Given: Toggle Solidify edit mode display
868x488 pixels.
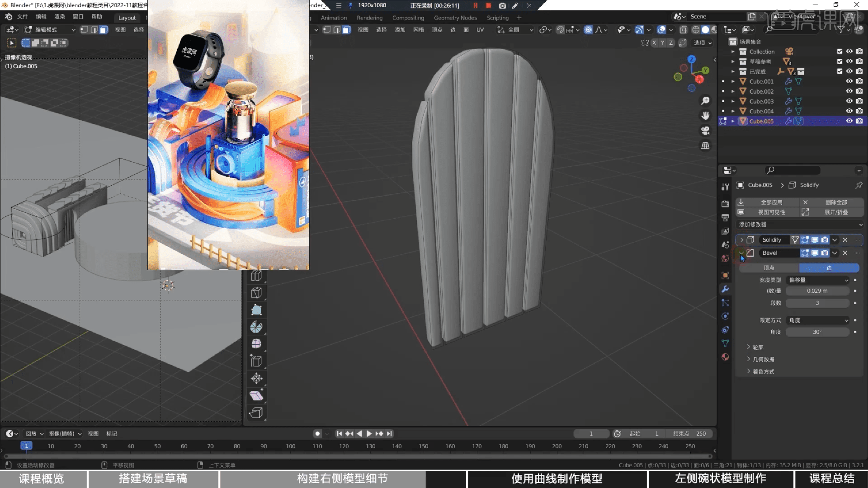Looking at the screenshot, I should [805, 240].
